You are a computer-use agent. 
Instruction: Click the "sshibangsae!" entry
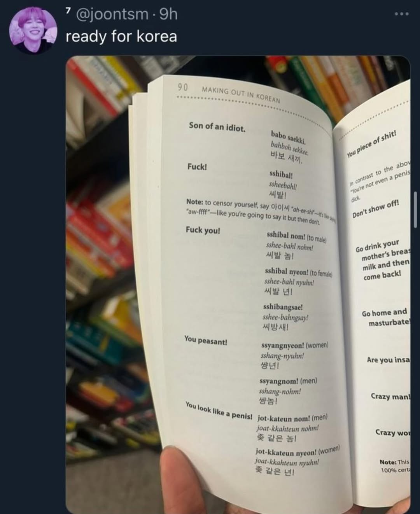(283, 307)
